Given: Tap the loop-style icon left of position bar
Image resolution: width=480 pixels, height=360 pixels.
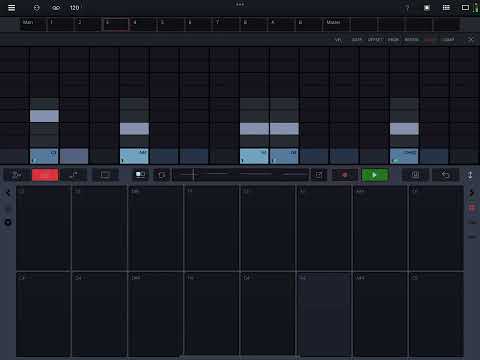Looking at the screenshot, I should pos(162,175).
